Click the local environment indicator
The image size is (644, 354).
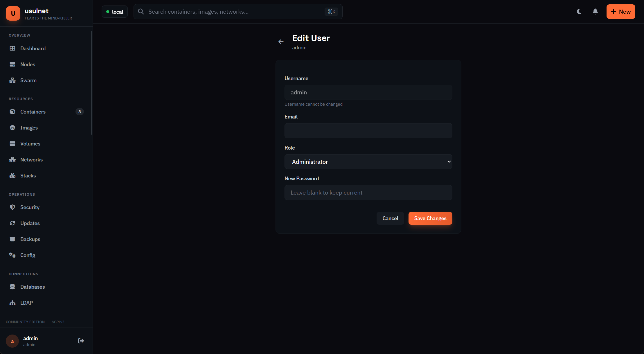115,12
